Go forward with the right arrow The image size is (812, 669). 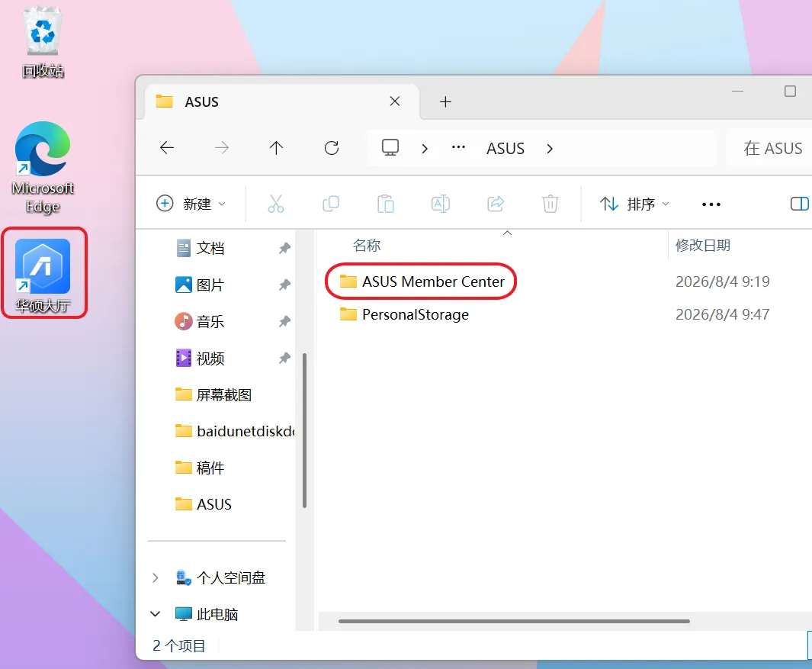point(222,148)
